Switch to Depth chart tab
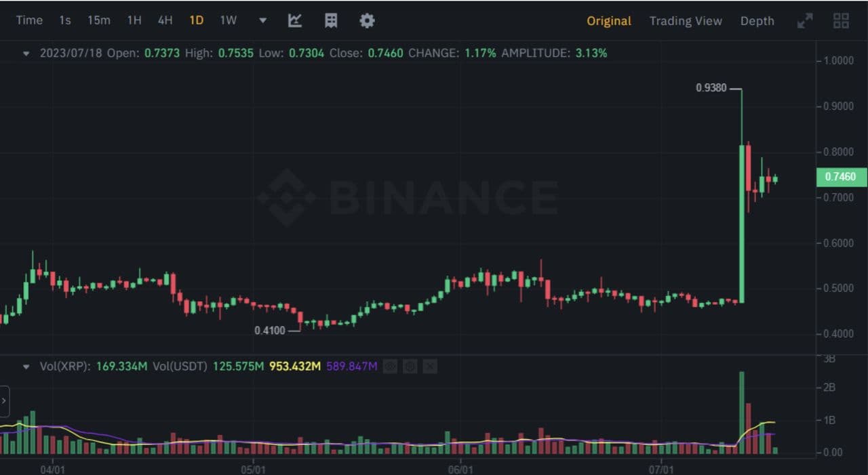 click(757, 21)
